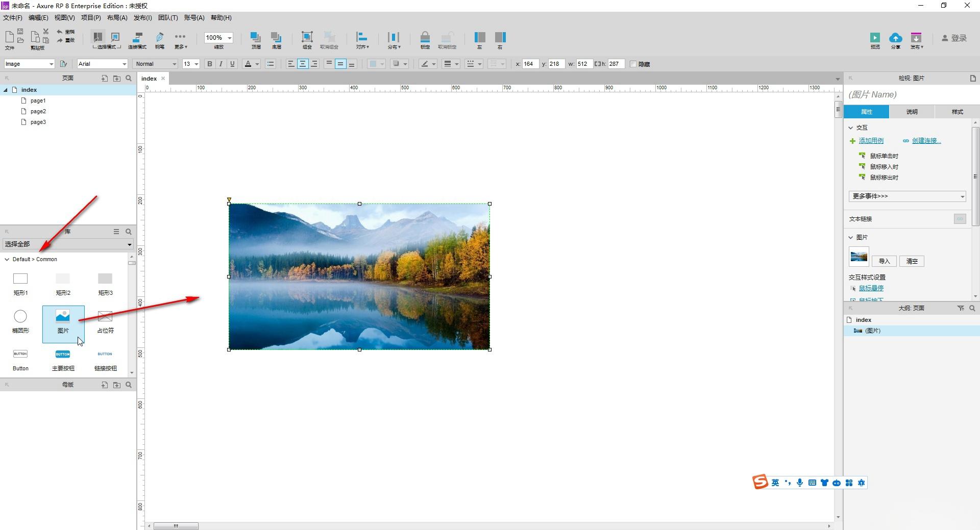
Task: Switch to Connector mode (连接模式)
Action: 137,38
